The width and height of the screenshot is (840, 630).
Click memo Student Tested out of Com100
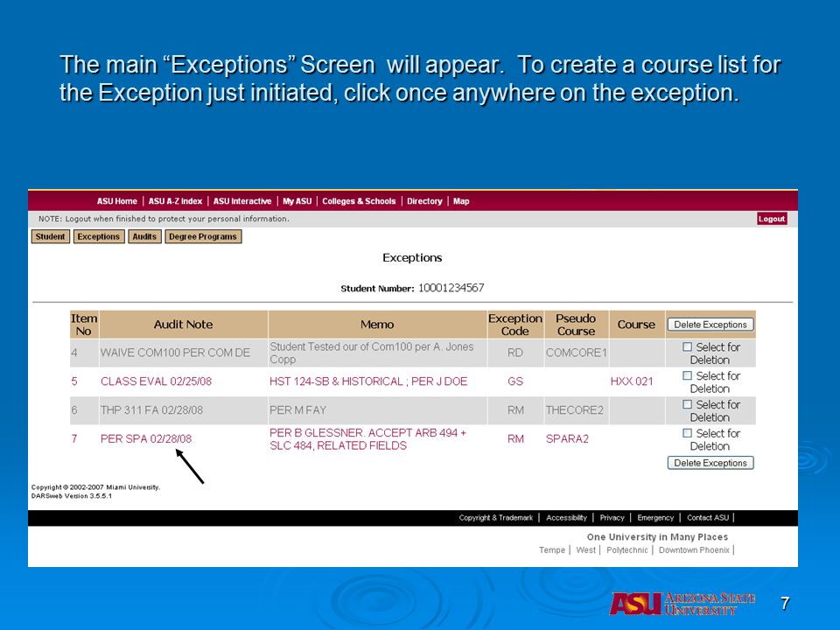pyautogui.click(x=371, y=353)
